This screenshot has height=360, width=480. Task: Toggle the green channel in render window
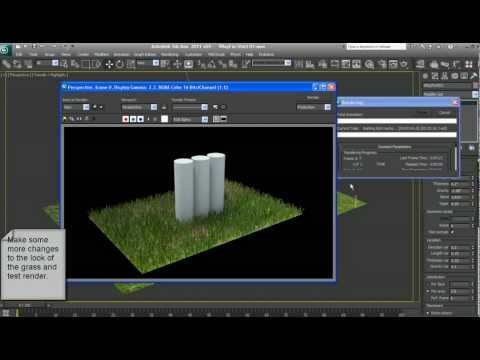pos(133,119)
